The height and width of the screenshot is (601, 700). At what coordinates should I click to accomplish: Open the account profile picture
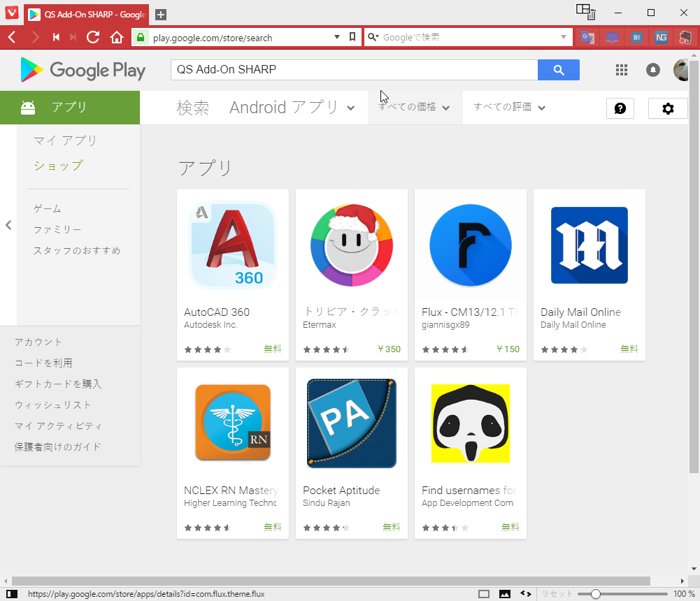tap(681, 70)
